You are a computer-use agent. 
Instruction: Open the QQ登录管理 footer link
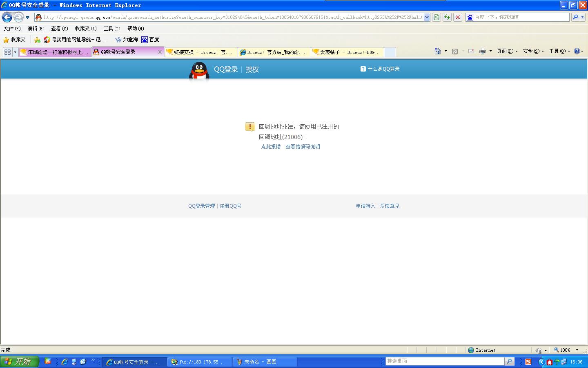point(201,206)
